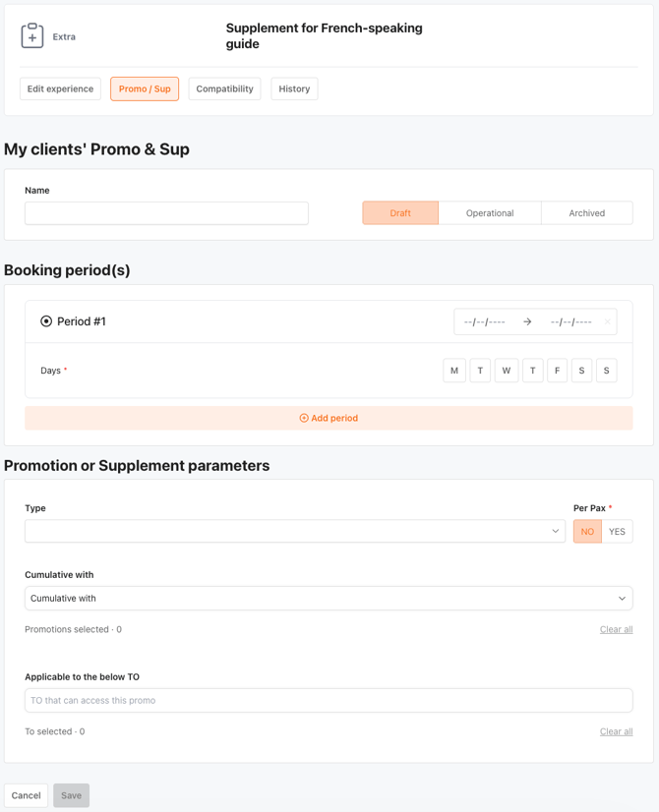Click the Cancel button
Screen dimensions: 659x812
[x=27, y=795]
